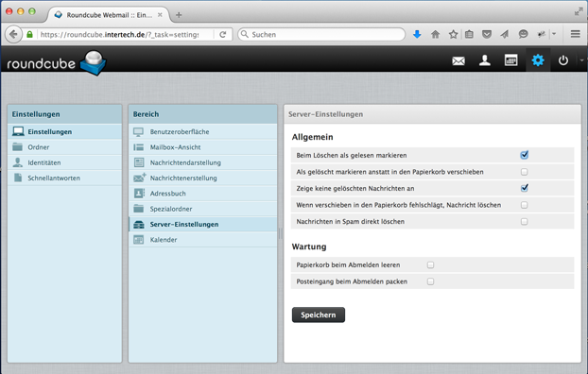
Task: Select Server-Einstellungen in Bereich list
Action: click(x=203, y=224)
